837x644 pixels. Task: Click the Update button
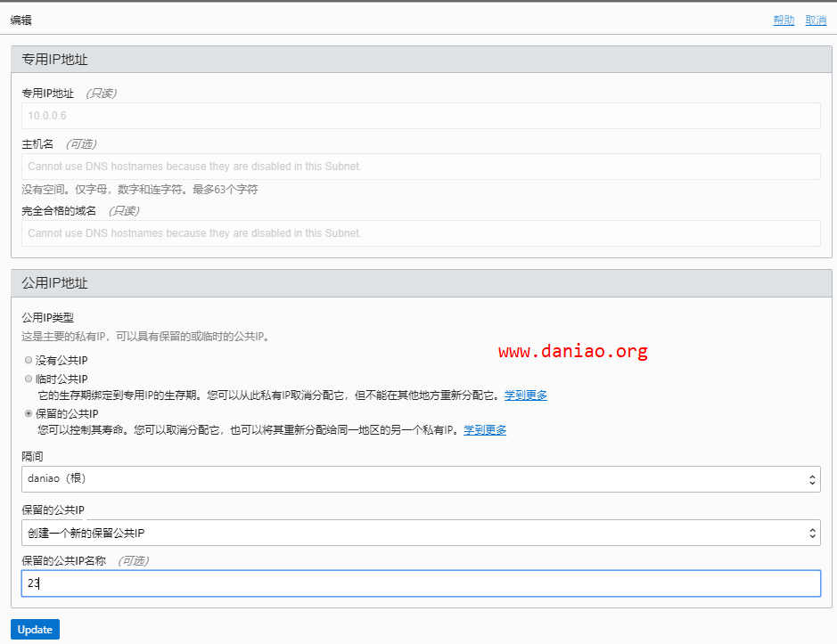coord(36,630)
